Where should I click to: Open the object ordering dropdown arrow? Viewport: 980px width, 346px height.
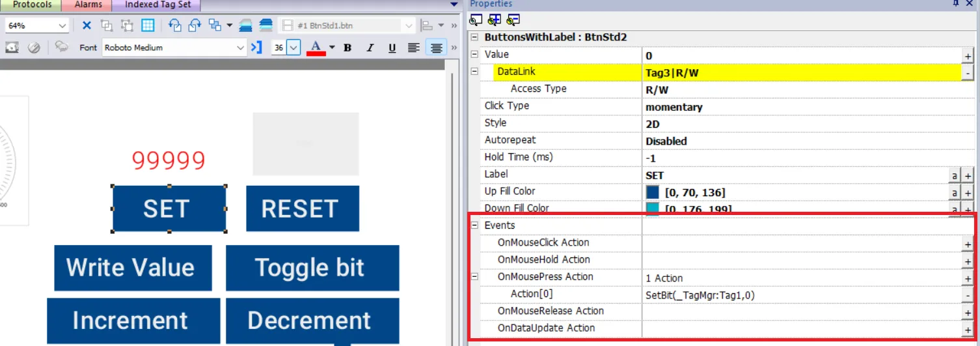point(229,26)
